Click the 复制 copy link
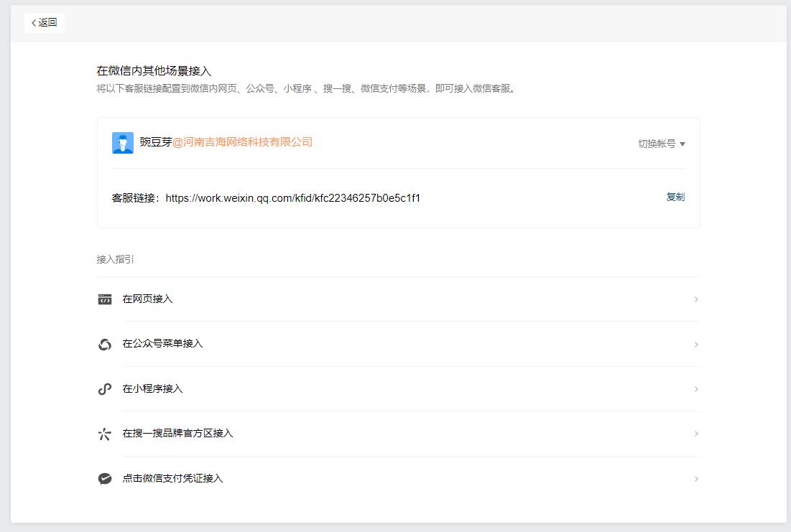 click(x=675, y=197)
